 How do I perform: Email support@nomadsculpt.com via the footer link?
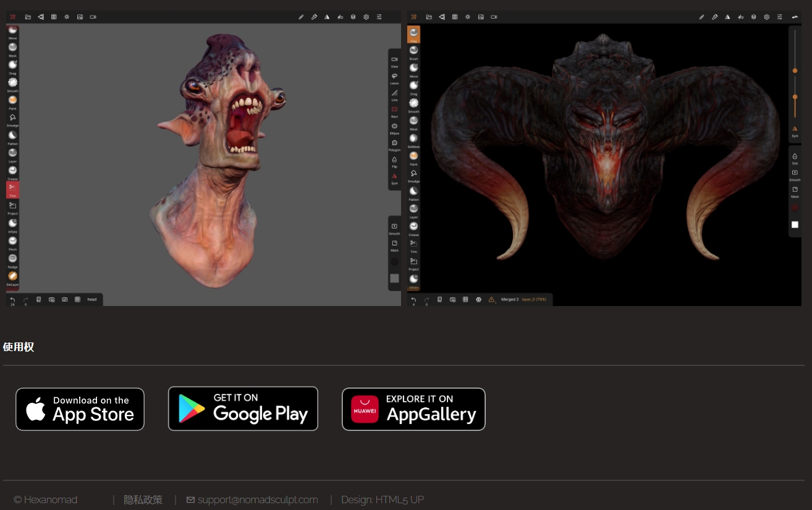click(x=258, y=499)
